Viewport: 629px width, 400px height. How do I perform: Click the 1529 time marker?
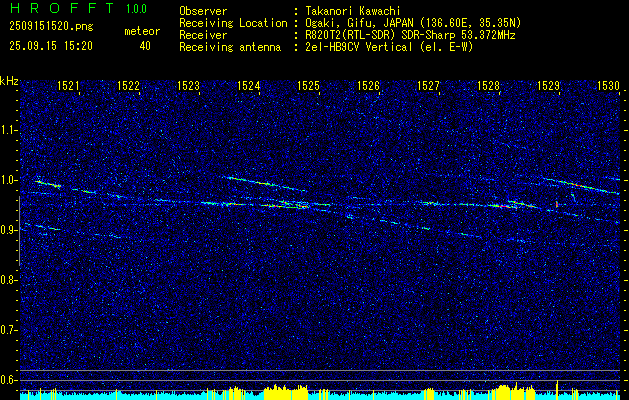[x=548, y=86]
